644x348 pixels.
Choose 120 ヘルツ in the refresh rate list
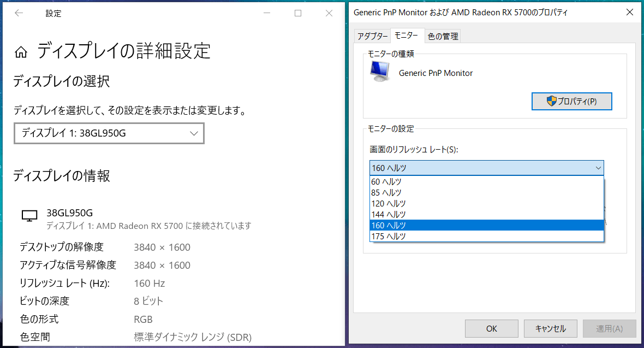487,204
